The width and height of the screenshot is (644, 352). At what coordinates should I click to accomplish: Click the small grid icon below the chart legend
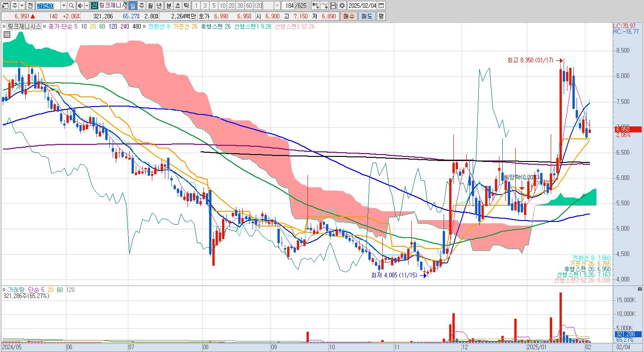[7, 35]
